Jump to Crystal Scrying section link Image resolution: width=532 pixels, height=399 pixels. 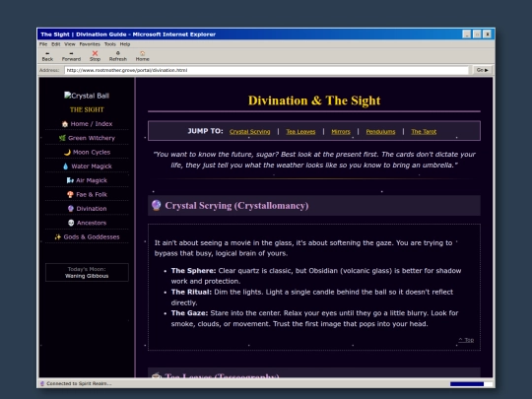(249, 132)
